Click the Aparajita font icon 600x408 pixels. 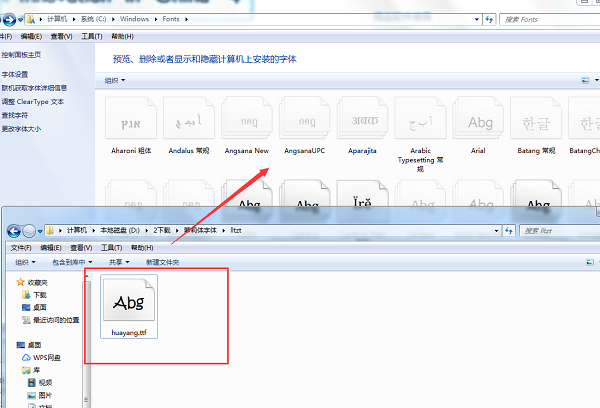point(363,123)
